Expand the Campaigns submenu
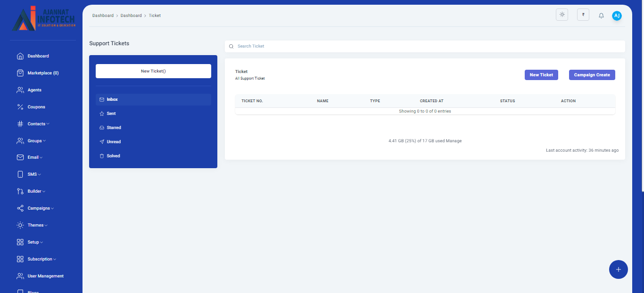644x293 pixels. pyautogui.click(x=40, y=208)
